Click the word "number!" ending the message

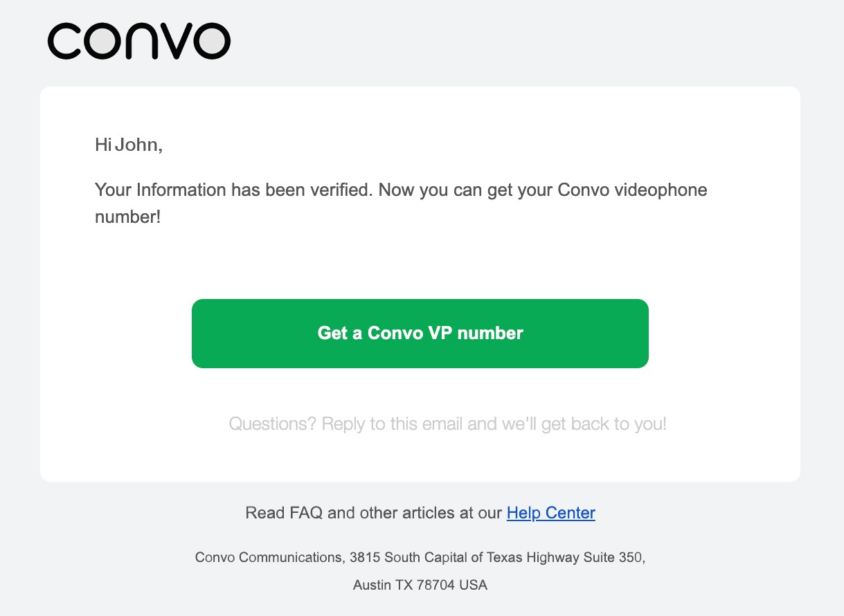(x=127, y=217)
